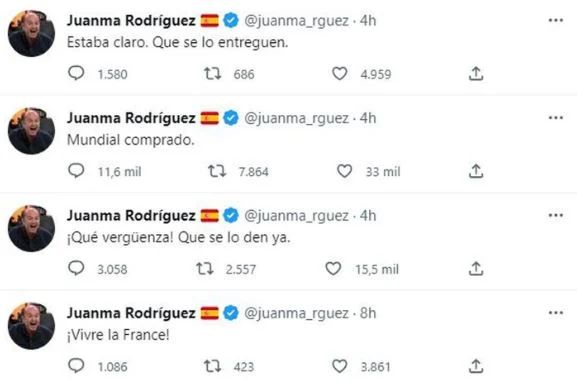Retweet the "Mundial comprado" tweet with 7.864
This screenshot has width=577, height=384.
click(x=217, y=171)
